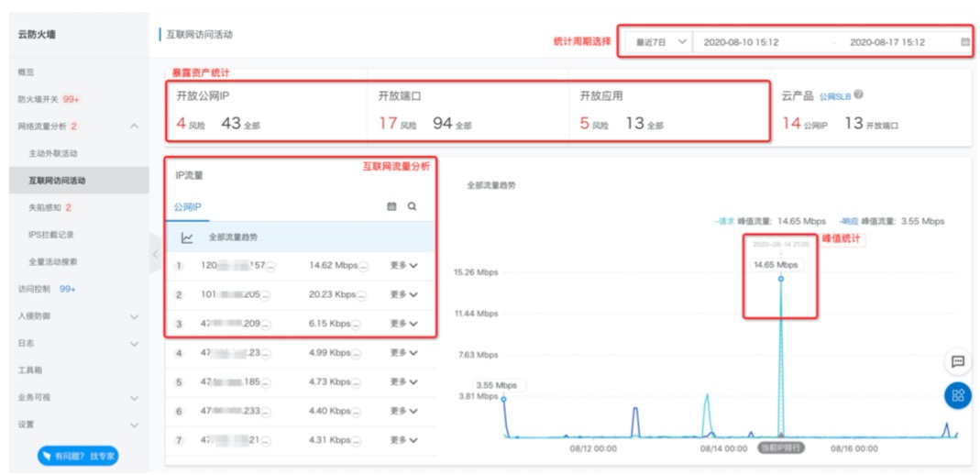The height and width of the screenshot is (475, 980).
Task: Click the ellipsis icon next to 4.99 Kbps
Action: (356, 354)
